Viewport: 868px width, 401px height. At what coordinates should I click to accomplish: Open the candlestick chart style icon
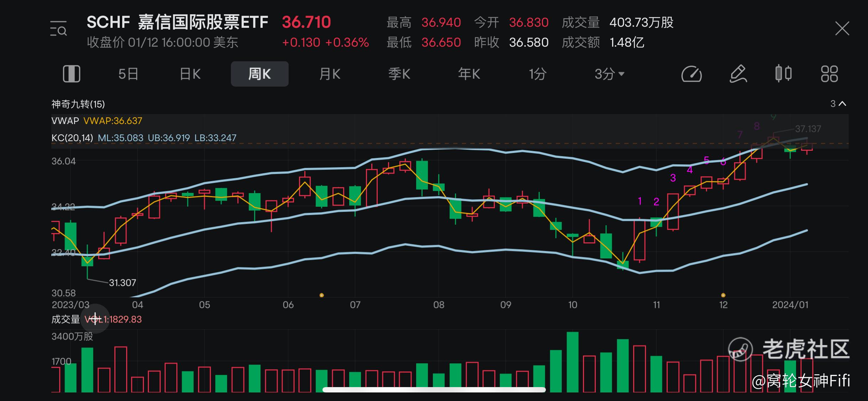[x=783, y=74]
